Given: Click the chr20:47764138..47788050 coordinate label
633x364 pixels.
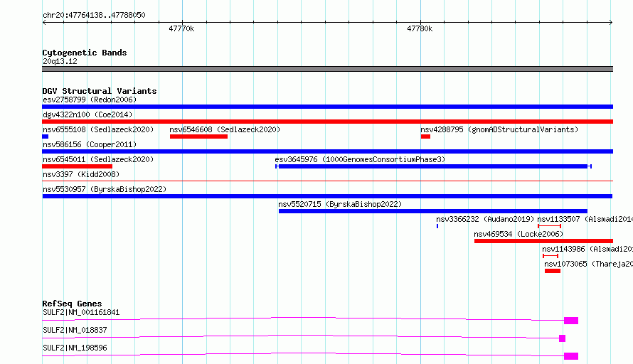Looking at the screenshot, I should point(94,15).
